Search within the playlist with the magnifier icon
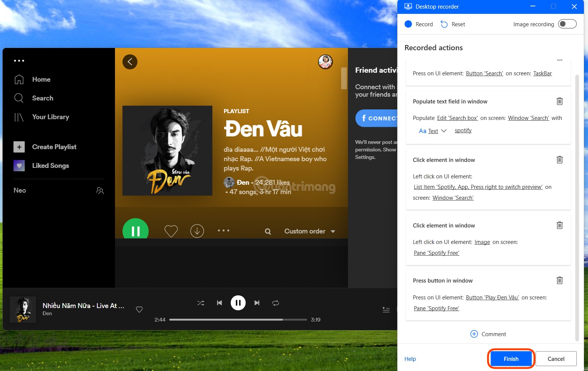This screenshot has height=371, width=588. pyautogui.click(x=268, y=232)
